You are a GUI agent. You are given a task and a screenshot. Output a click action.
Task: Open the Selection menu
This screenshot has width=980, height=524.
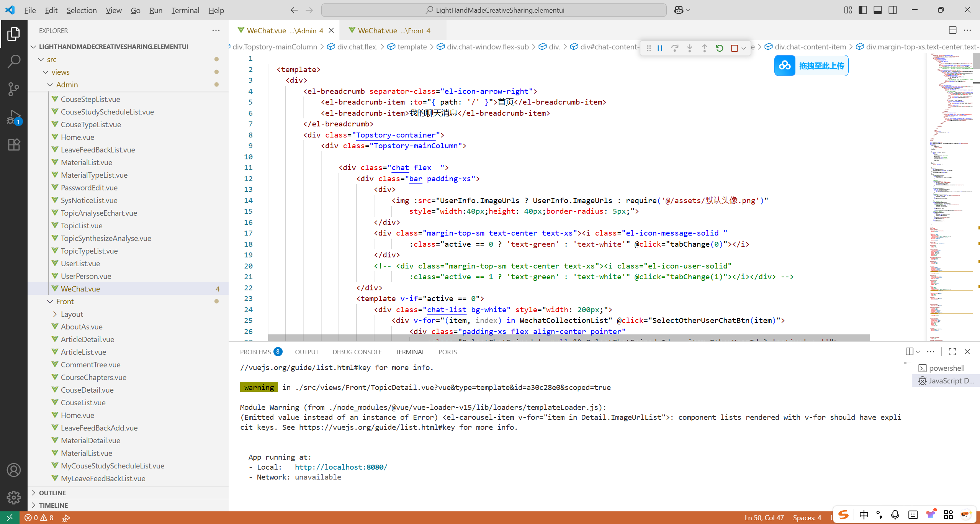click(82, 10)
